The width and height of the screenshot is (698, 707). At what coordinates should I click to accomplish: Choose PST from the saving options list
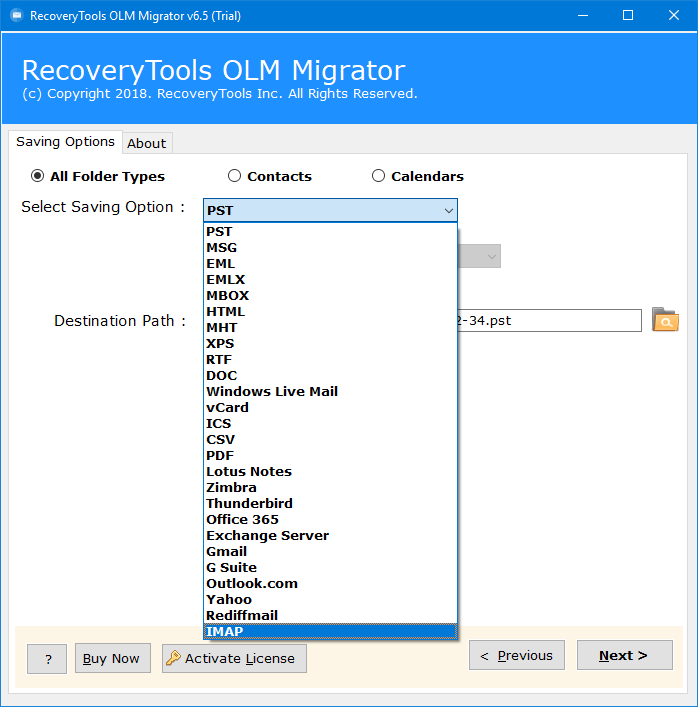(331, 232)
